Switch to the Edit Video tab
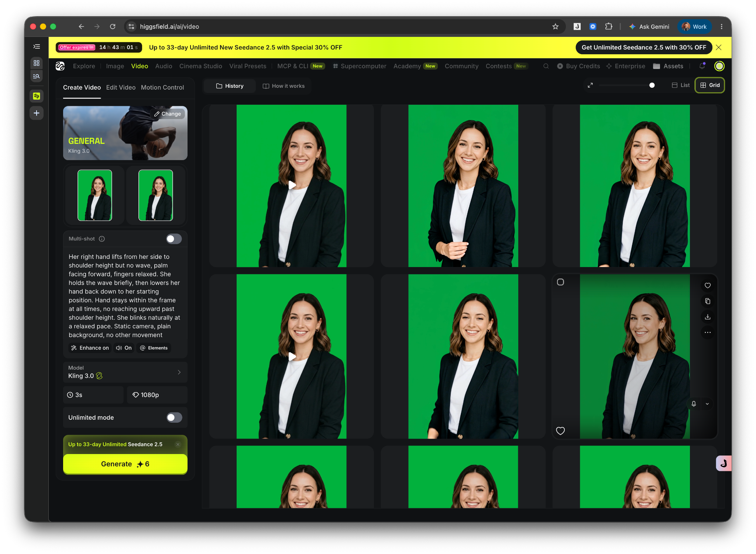 tap(121, 87)
